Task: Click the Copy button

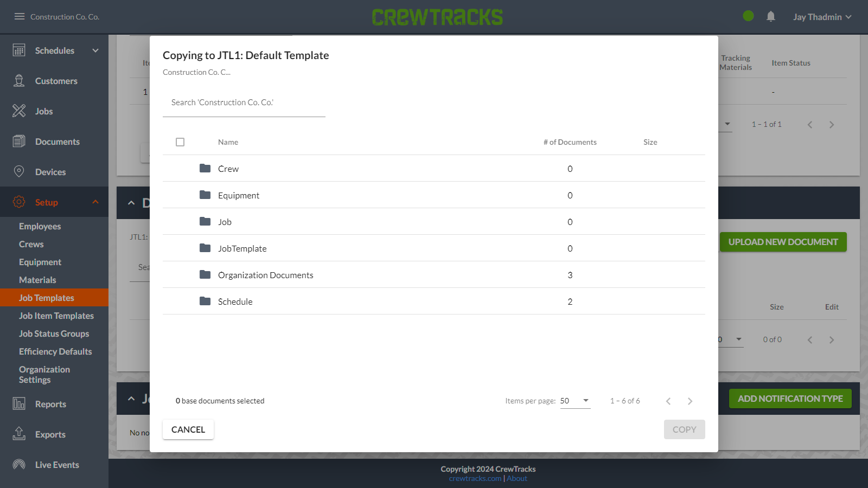Action: (x=685, y=429)
